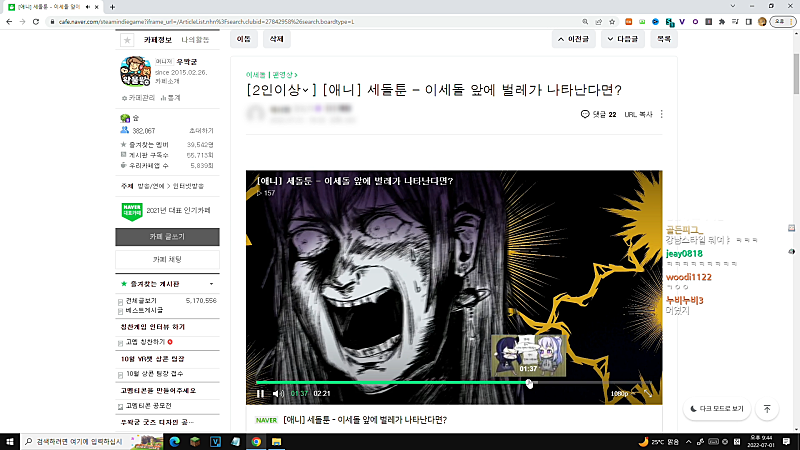Click the NAVER 대표카페 badge
Viewport: 800px width, 450px height.
click(x=132, y=211)
